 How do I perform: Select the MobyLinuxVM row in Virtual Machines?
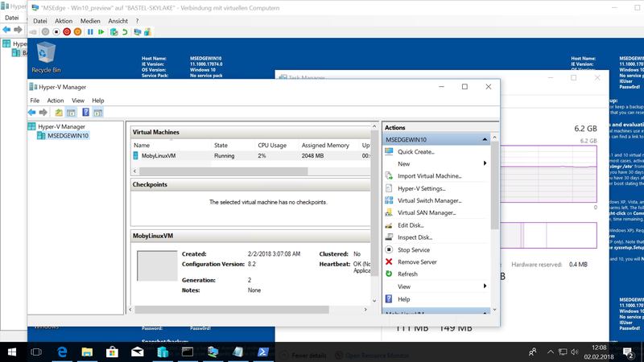250,155
